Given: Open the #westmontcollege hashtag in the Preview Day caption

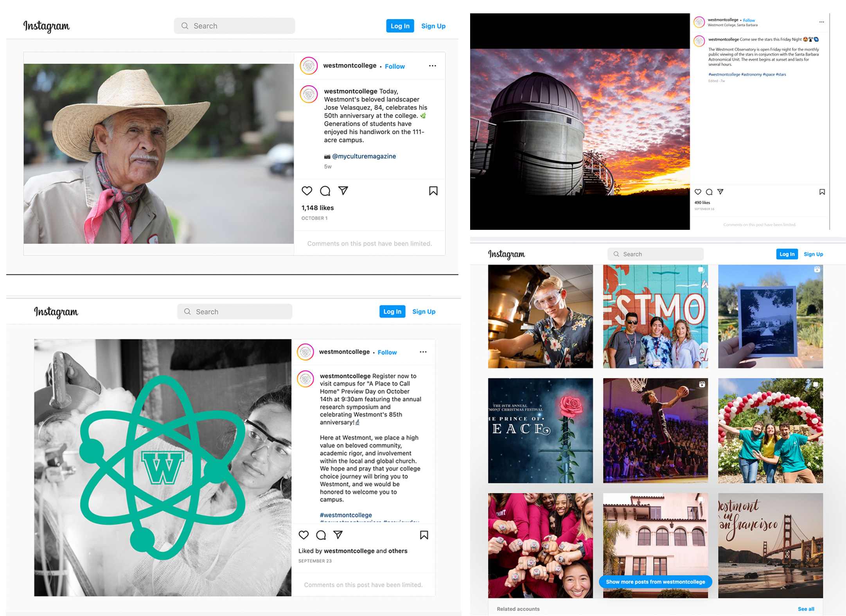Looking at the screenshot, I should tap(346, 515).
